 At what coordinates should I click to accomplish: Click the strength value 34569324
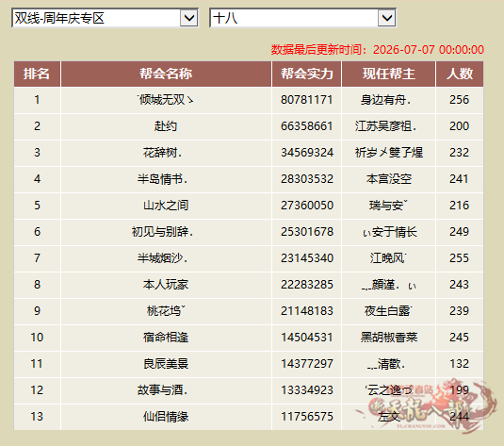307,153
